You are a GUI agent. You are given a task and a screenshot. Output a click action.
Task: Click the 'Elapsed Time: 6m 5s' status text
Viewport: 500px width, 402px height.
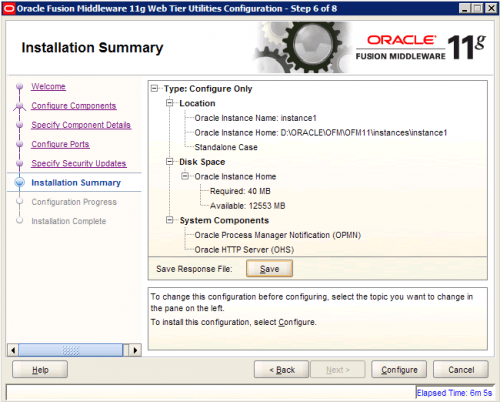click(x=454, y=393)
